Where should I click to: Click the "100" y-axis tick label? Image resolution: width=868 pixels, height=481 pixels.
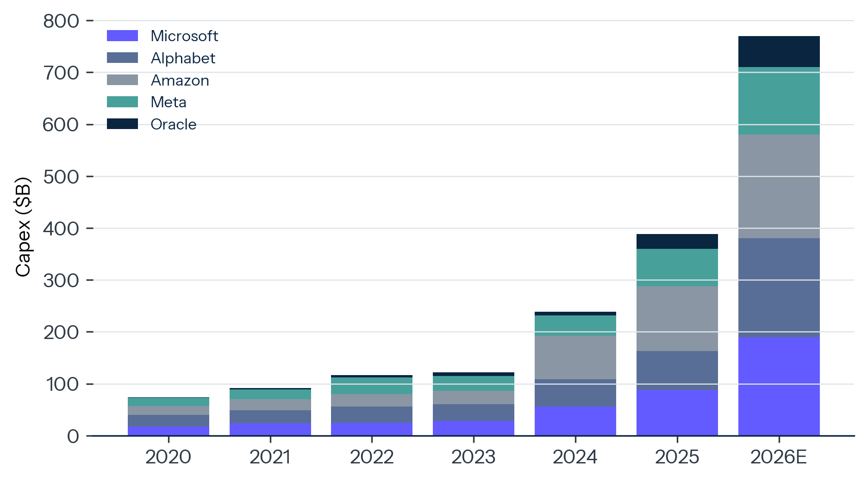(62, 384)
